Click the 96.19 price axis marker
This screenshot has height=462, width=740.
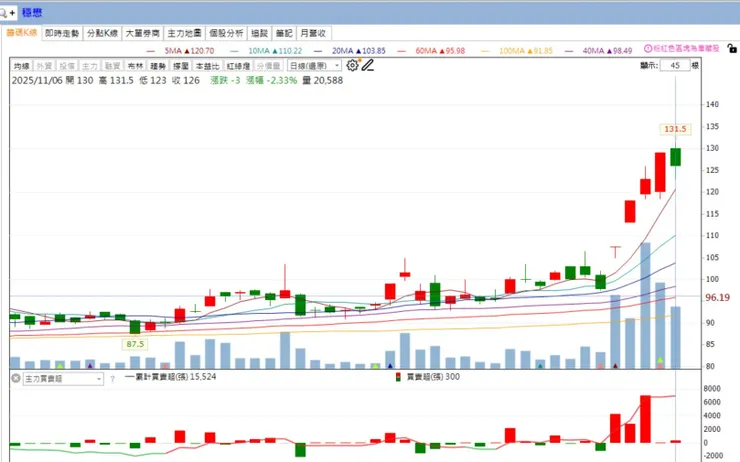click(x=717, y=297)
